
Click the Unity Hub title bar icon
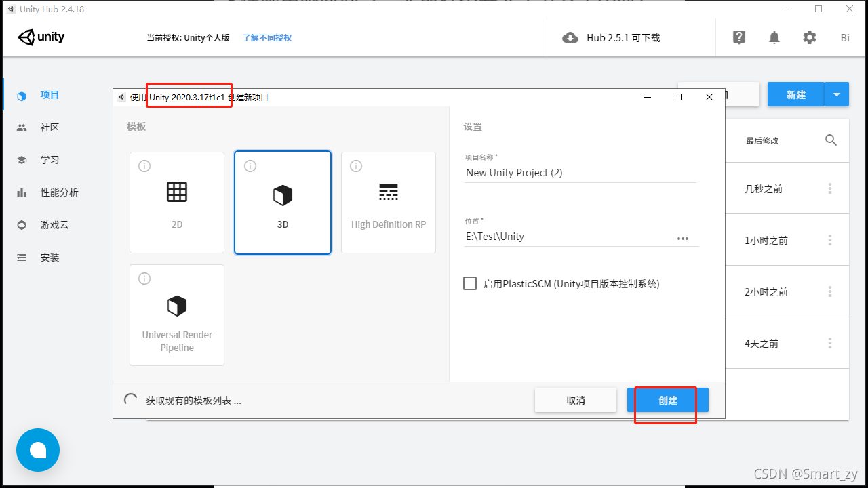point(10,9)
